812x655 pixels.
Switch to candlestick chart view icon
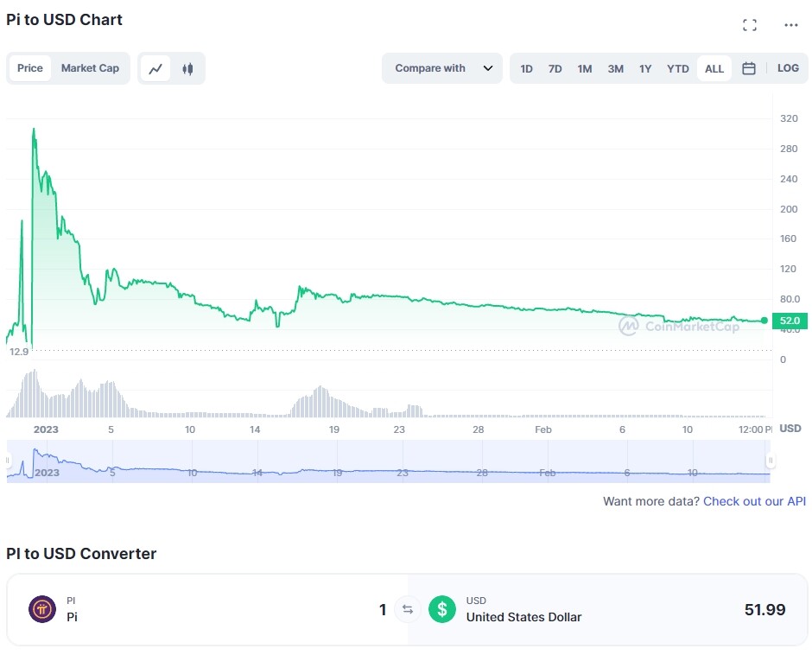click(187, 68)
